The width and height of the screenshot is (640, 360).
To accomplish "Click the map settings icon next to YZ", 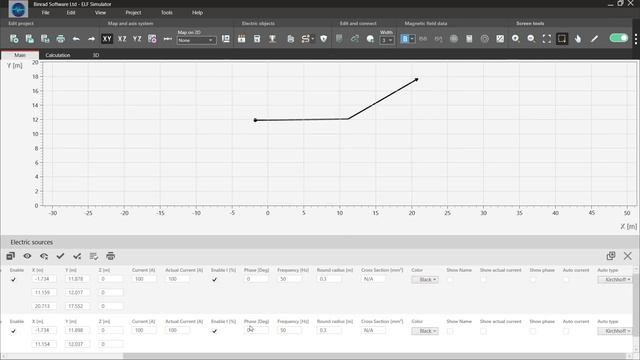I will tap(152, 39).
